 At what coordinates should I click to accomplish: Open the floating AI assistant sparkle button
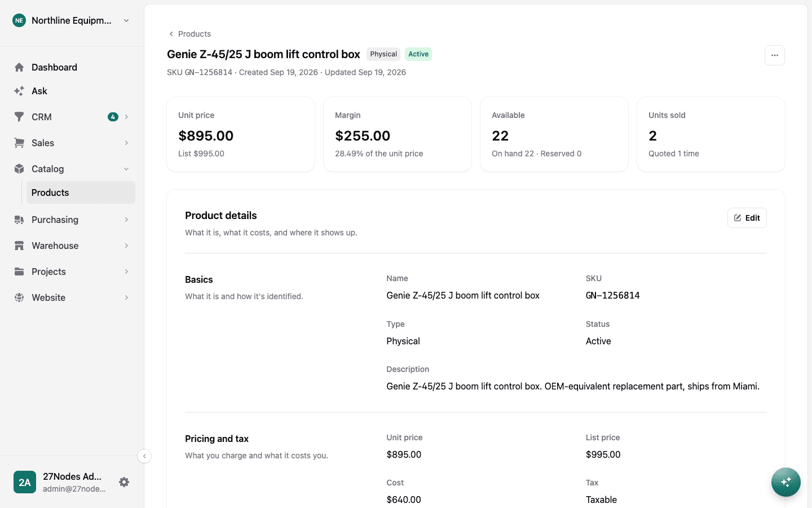[x=786, y=482]
